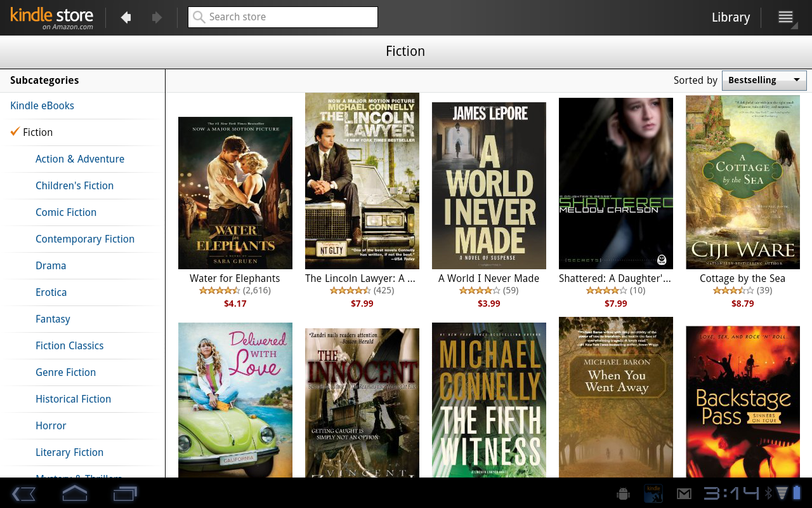Open Water for Elephants book cover
This screenshot has height=508, width=812.
point(235,193)
